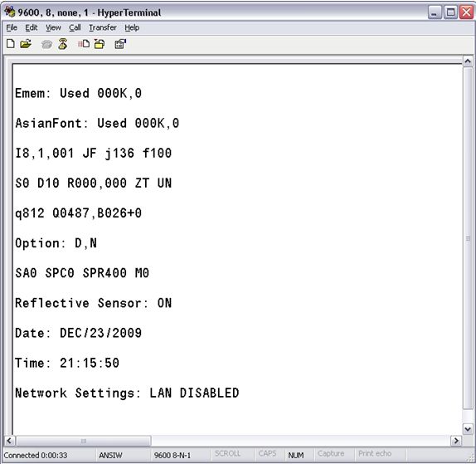Image resolution: width=476 pixels, height=464 pixels.
Task: Click the horizontal scrollbar thumb
Action: 84,441
